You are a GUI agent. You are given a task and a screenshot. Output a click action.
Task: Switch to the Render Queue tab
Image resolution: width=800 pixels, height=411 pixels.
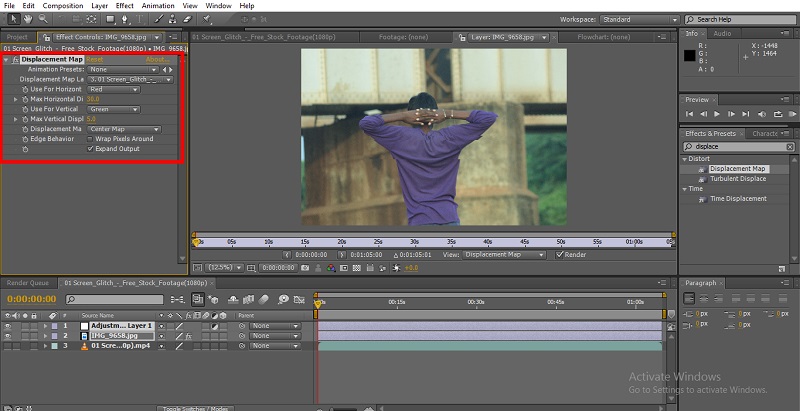[x=27, y=283]
